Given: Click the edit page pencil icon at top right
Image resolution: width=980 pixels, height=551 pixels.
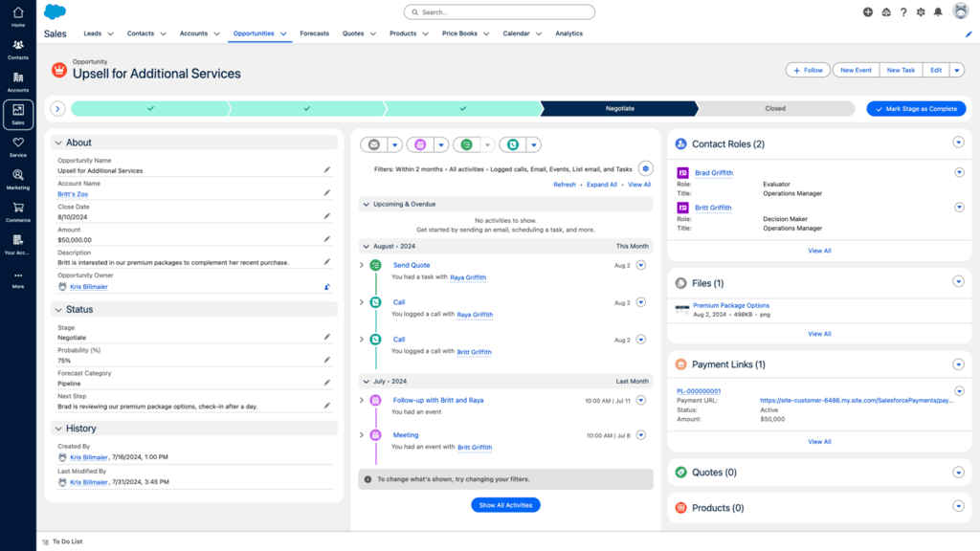Looking at the screenshot, I should pyautogui.click(x=969, y=34).
